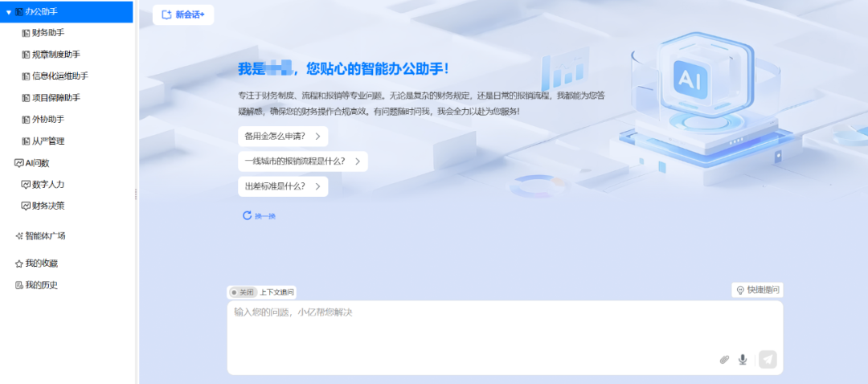Collapse the 办公助手 tree group
This screenshot has height=384, width=868.
(9, 12)
